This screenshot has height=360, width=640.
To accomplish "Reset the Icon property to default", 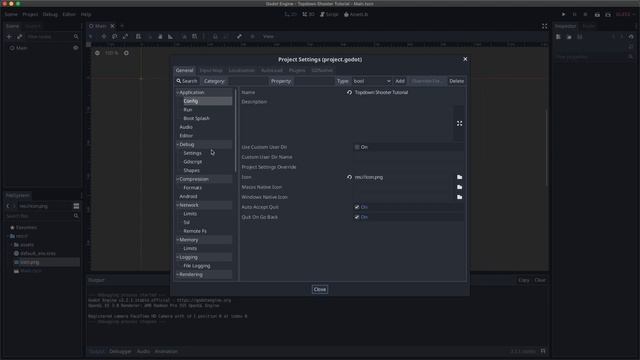I will click(x=349, y=177).
